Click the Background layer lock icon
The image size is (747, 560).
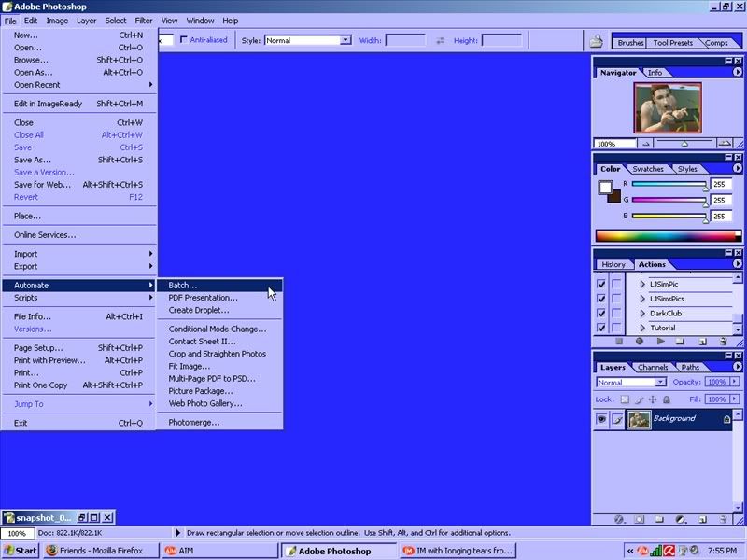pyautogui.click(x=726, y=419)
